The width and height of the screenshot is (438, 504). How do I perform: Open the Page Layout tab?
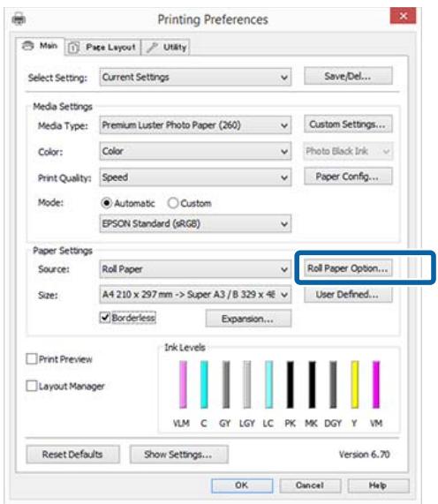coord(102,48)
